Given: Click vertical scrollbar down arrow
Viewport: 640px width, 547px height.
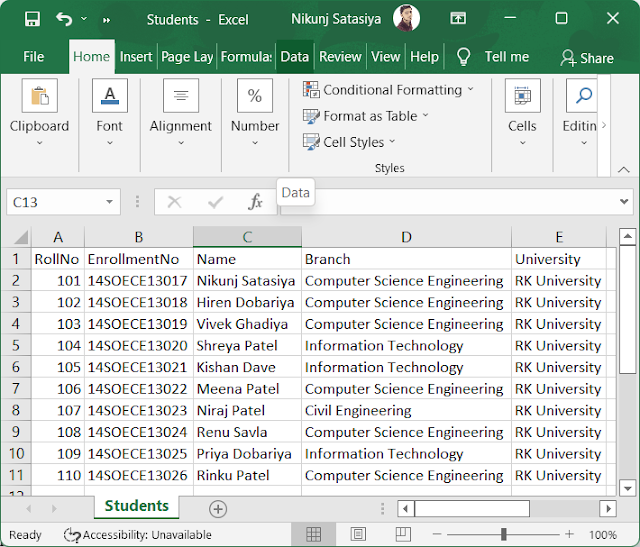Looking at the screenshot, I should click(627, 488).
